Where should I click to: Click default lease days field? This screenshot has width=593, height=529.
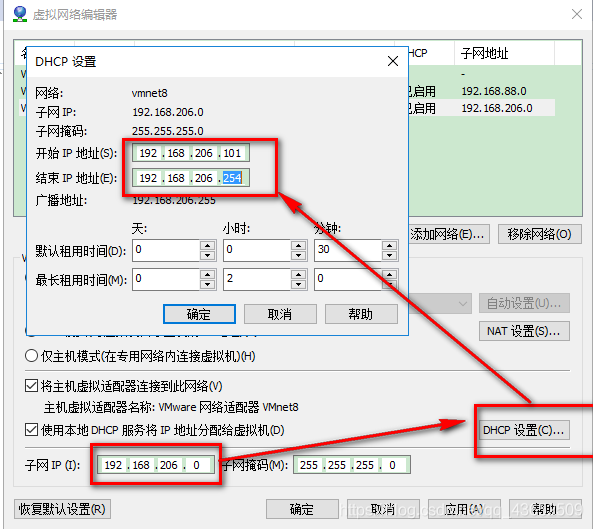[166, 250]
